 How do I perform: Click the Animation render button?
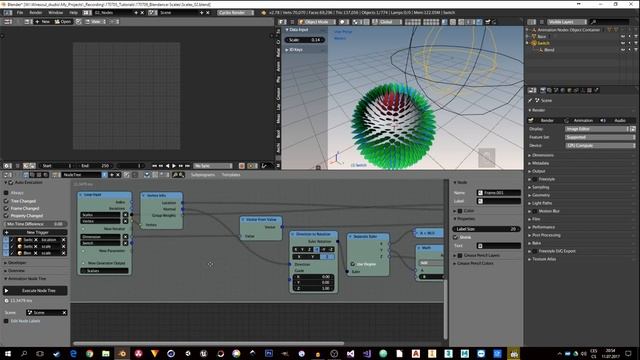click(x=580, y=120)
